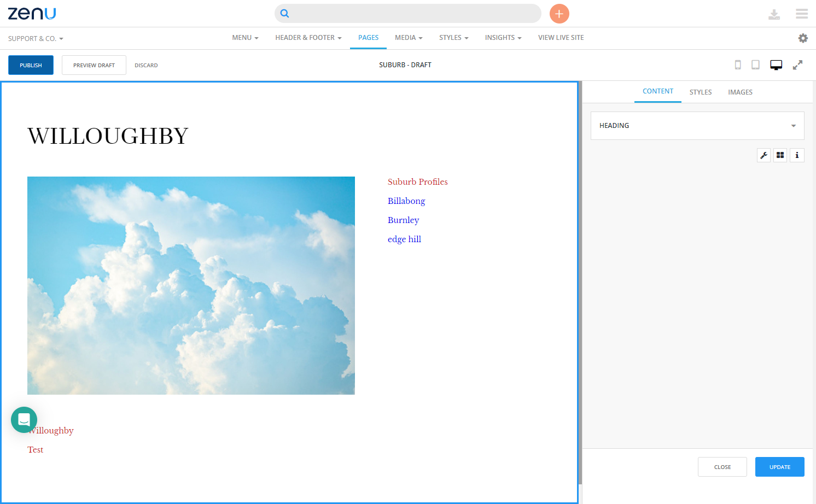Switch to desktop monitor preview

tap(776, 65)
